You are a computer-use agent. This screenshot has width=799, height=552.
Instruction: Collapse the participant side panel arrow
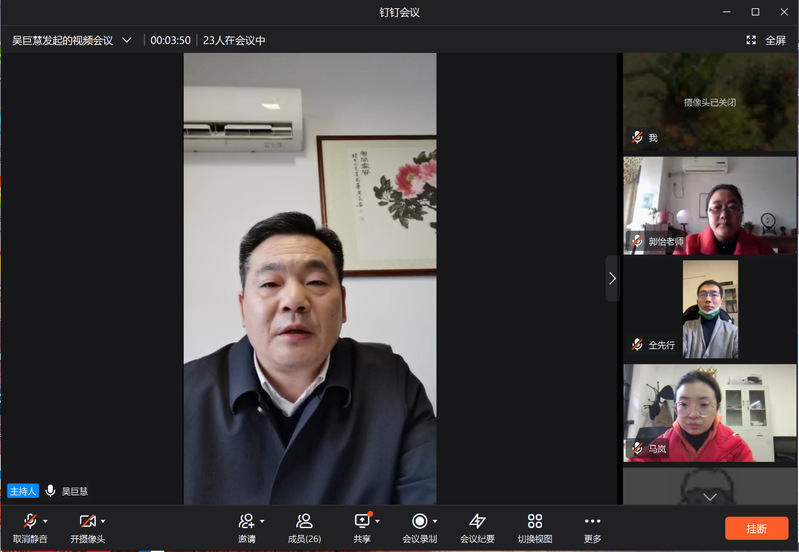click(x=612, y=278)
